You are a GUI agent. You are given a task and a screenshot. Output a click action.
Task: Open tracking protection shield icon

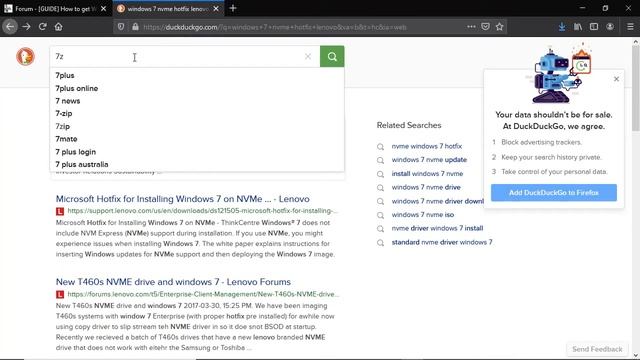[121, 27]
